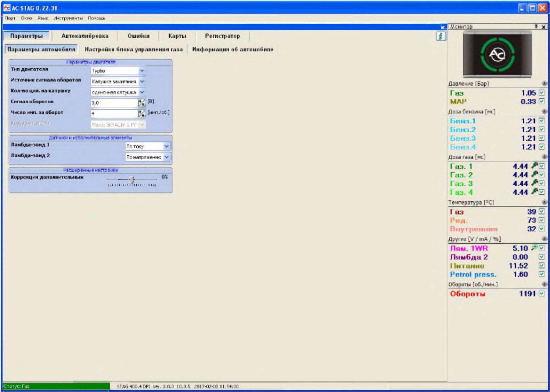
Task: Switch to the Регистратор tab
Action: [x=222, y=36]
